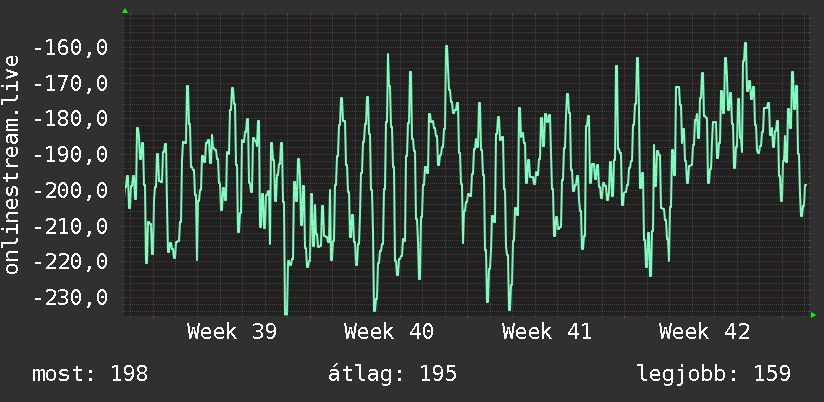Click the green arrow atop the y-axis
This screenshot has height=402, width=824.
tap(125, 11)
